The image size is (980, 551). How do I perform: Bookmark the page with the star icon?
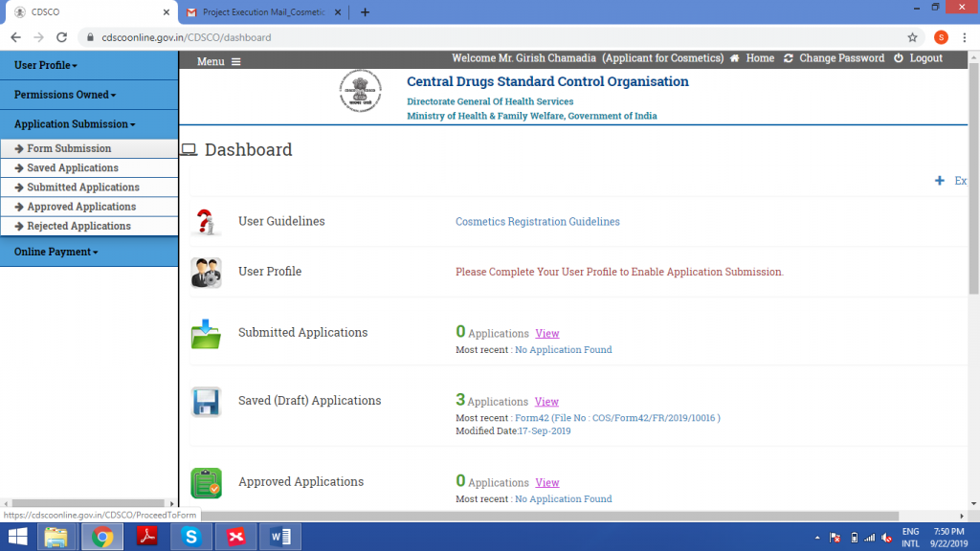(x=912, y=37)
